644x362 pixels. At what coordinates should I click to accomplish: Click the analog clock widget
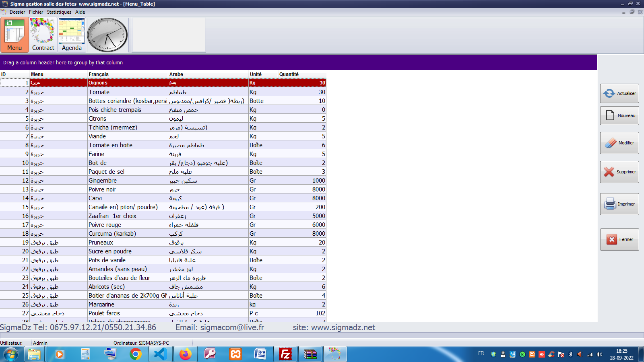[x=107, y=35]
